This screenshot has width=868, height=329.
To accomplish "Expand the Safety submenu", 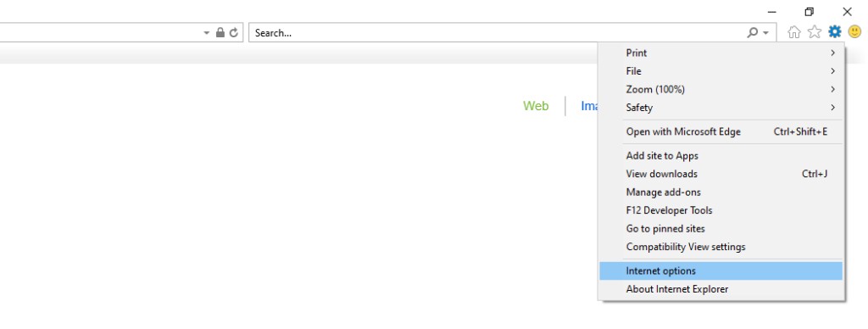I will pyautogui.click(x=721, y=108).
